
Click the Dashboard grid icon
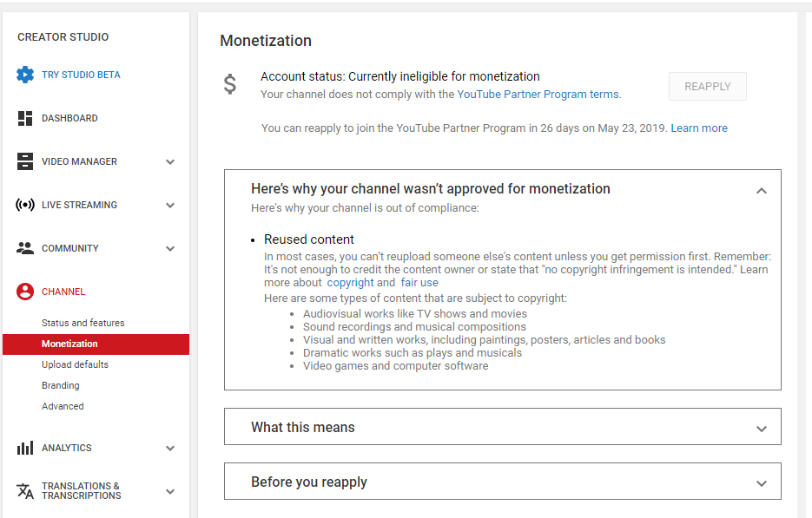[25, 118]
